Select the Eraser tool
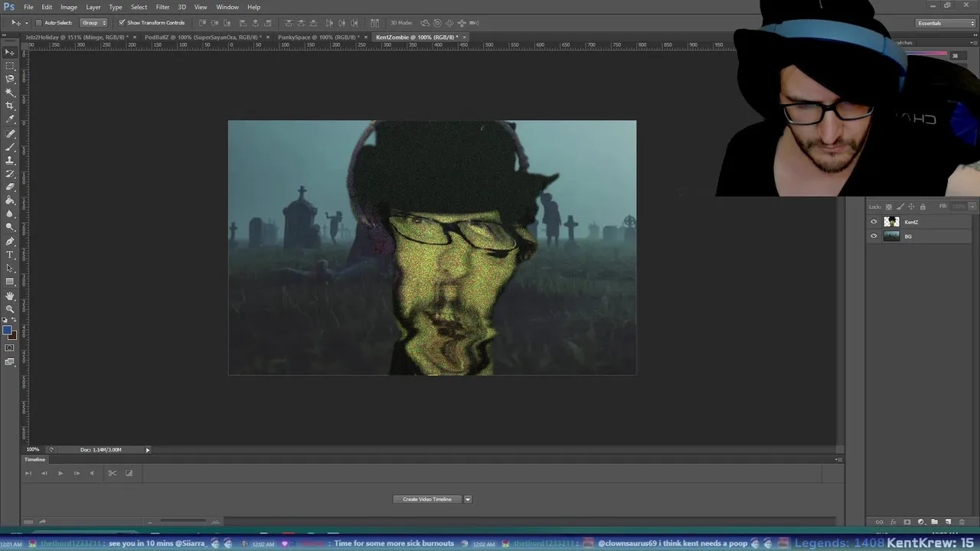The height and width of the screenshot is (551, 980). [x=10, y=187]
